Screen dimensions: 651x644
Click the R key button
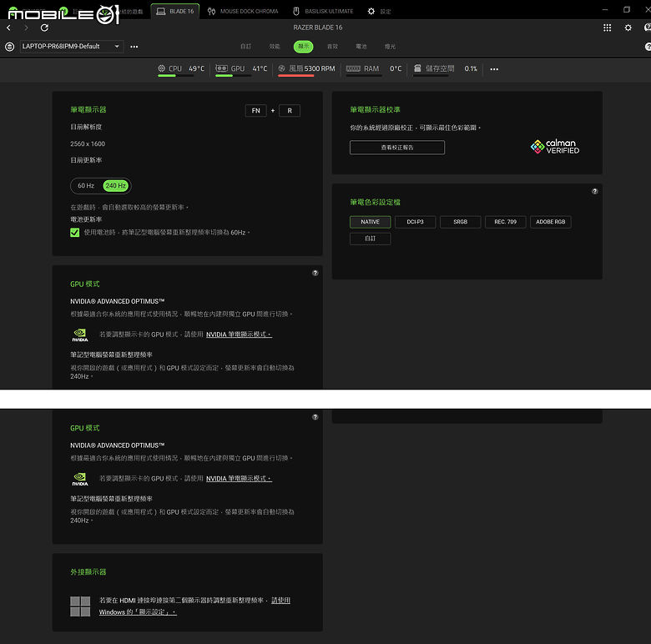tap(290, 111)
